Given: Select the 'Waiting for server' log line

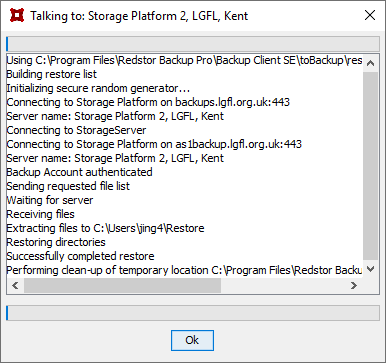Looking at the screenshot, I should pos(50,200).
